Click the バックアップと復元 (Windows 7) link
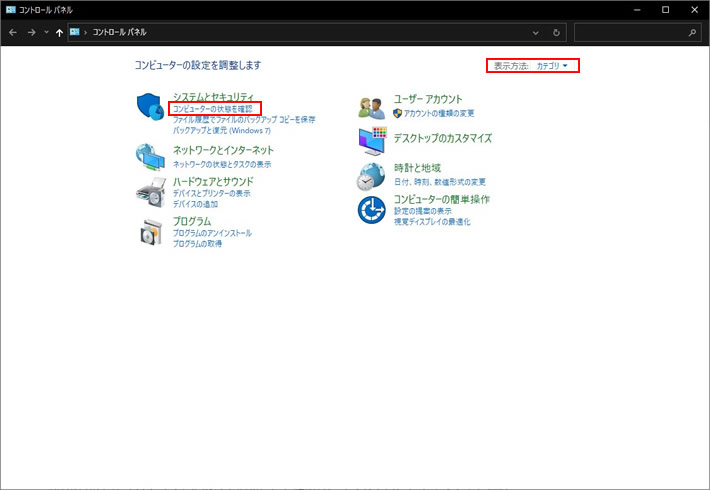The image size is (710, 490). [x=222, y=130]
